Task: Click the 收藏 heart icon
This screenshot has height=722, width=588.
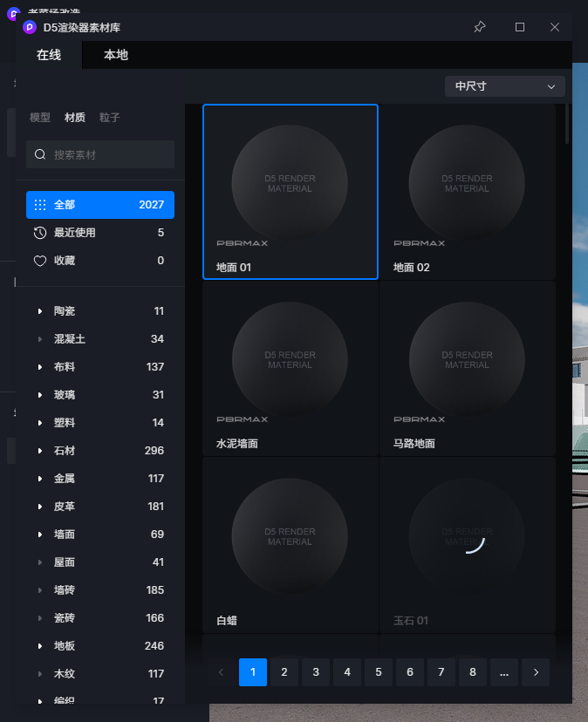Action: tap(40, 261)
